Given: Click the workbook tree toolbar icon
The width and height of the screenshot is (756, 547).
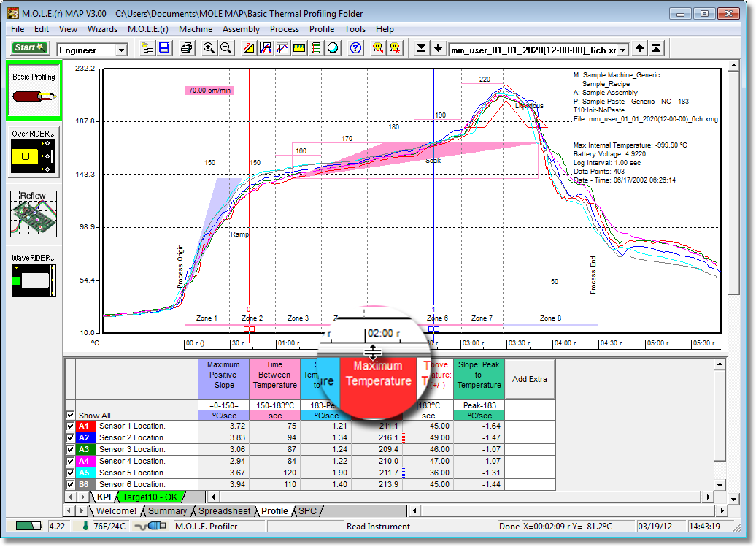Looking at the screenshot, I should (x=147, y=48).
